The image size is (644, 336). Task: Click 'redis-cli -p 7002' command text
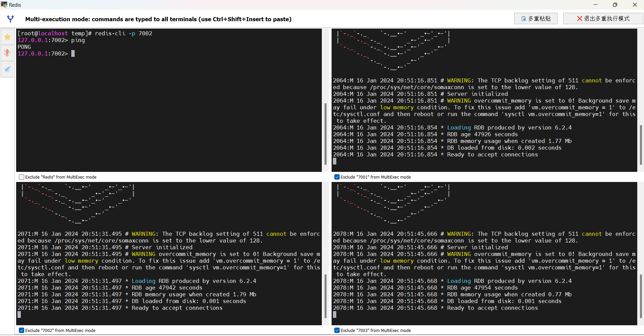pos(123,33)
